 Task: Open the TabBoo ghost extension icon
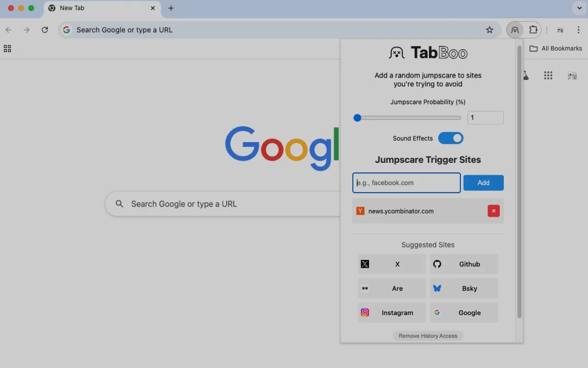[515, 30]
